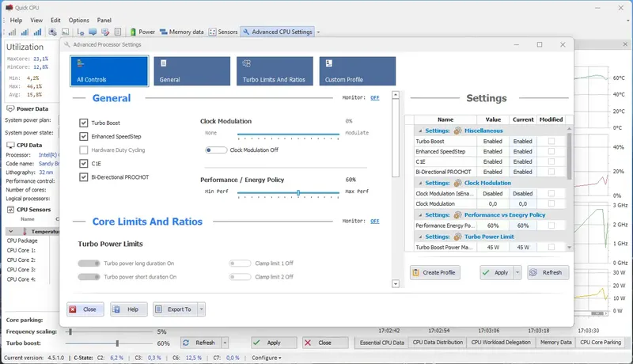633x364 pixels.
Task: Open the Options menu
Action: coord(78,20)
